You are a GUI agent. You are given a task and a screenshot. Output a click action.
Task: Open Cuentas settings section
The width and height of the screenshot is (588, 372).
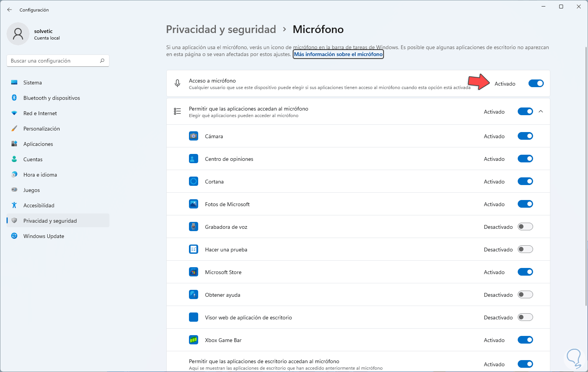pos(58,159)
